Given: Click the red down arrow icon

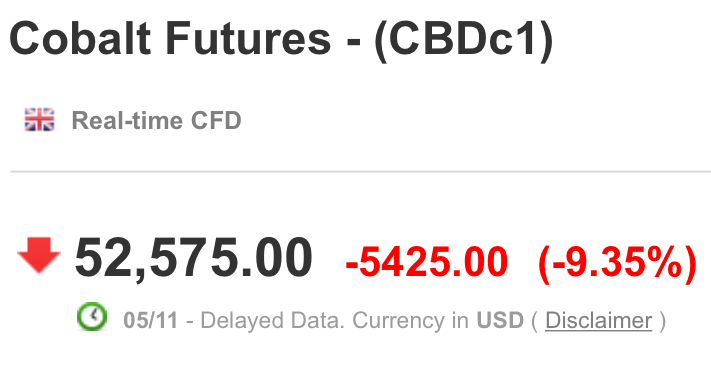Looking at the screenshot, I should [39, 255].
